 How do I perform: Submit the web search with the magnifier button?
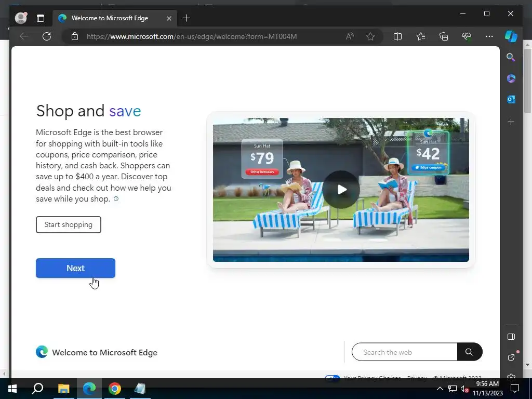point(469,352)
